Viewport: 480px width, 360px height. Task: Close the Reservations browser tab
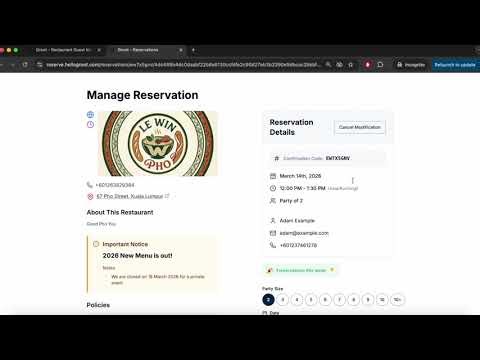point(181,50)
